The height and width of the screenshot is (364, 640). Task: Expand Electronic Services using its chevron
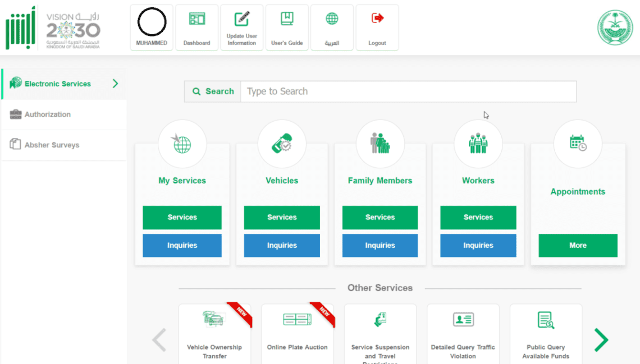click(115, 83)
